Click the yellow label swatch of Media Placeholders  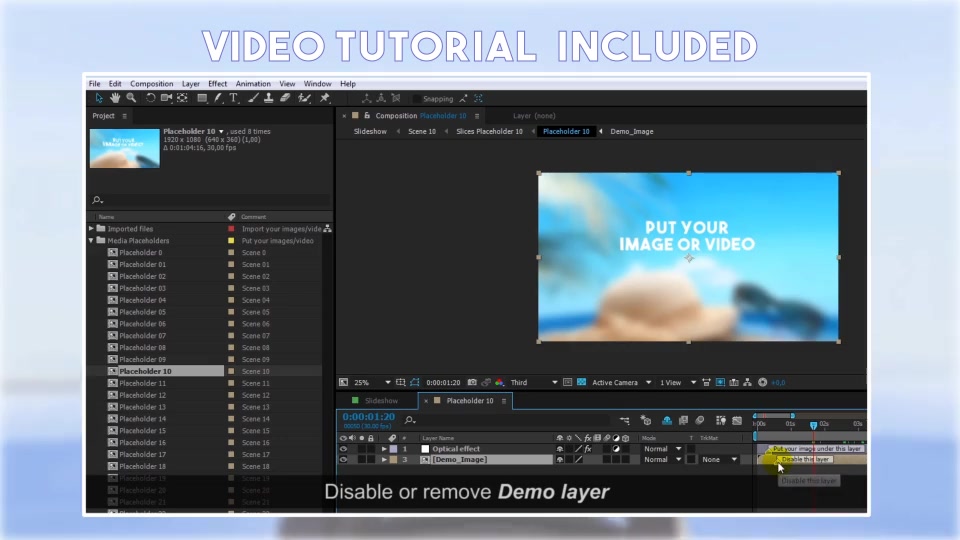pyautogui.click(x=231, y=241)
